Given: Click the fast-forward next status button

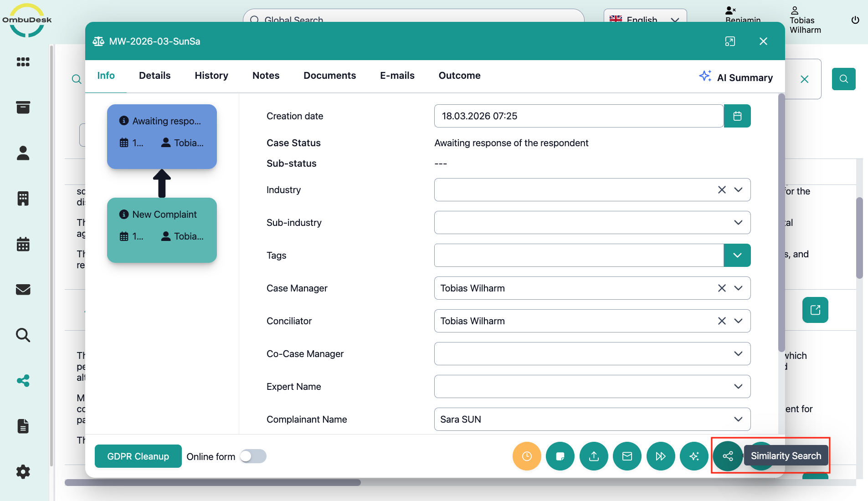Looking at the screenshot, I should 661,456.
